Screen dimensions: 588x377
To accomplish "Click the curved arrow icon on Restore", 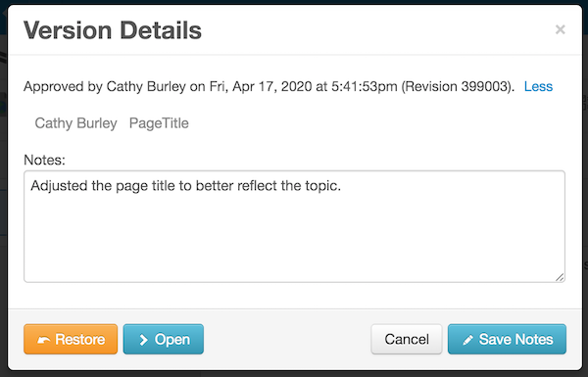I will click(44, 340).
